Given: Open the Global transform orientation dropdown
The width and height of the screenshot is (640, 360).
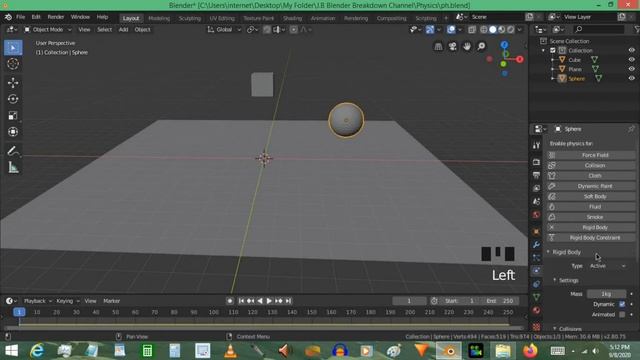Looking at the screenshot, I should coord(225,29).
